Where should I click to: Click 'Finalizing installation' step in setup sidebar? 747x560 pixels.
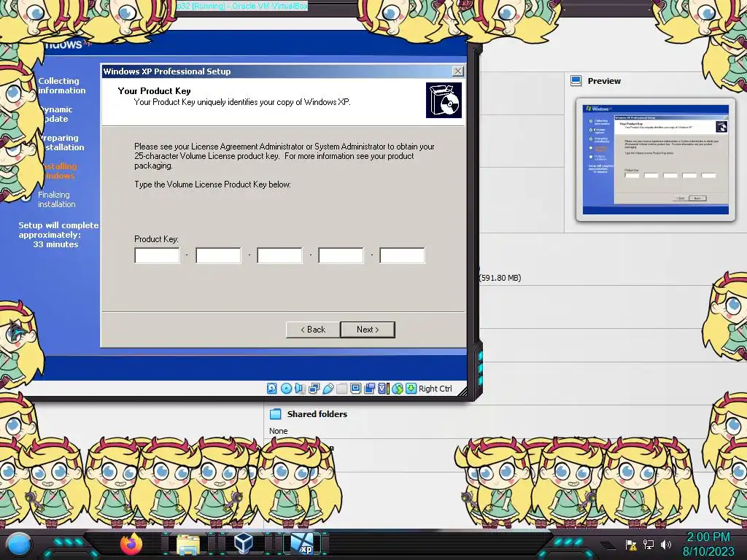[57, 200]
